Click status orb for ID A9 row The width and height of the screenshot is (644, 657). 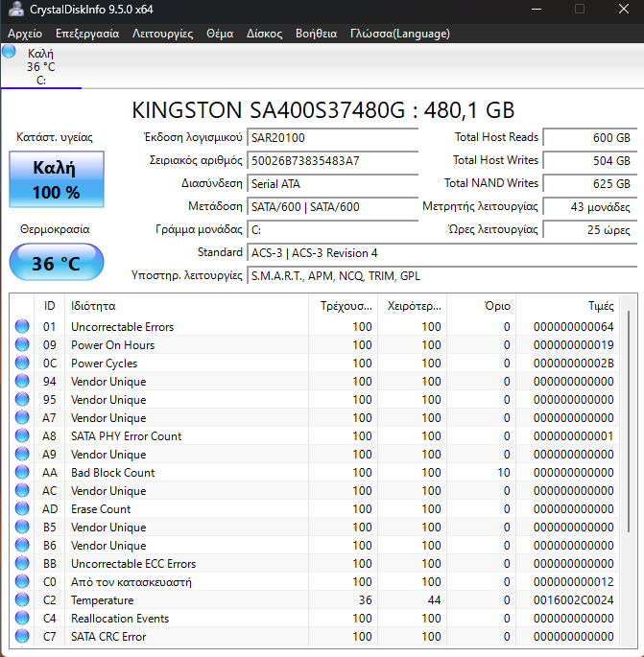[x=22, y=454]
